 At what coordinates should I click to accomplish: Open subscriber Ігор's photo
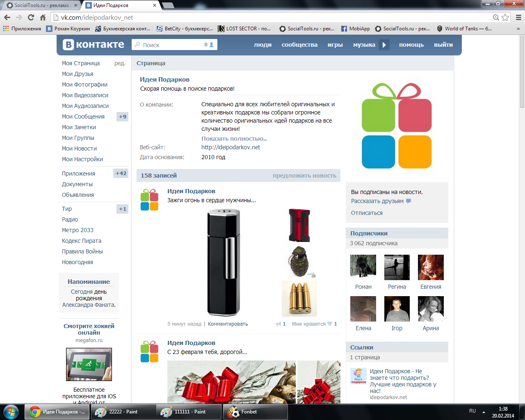click(397, 309)
